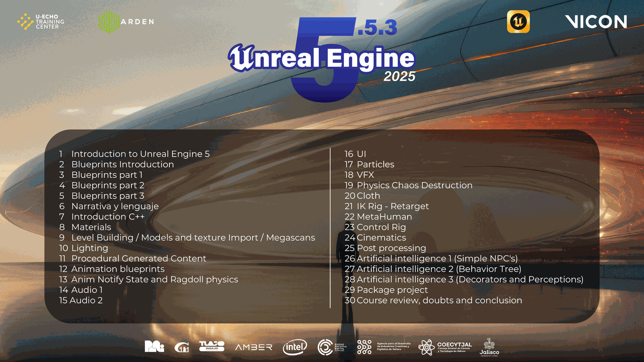
Task: Select 'Physics Chaos Destruction' row
Action: point(409,185)
